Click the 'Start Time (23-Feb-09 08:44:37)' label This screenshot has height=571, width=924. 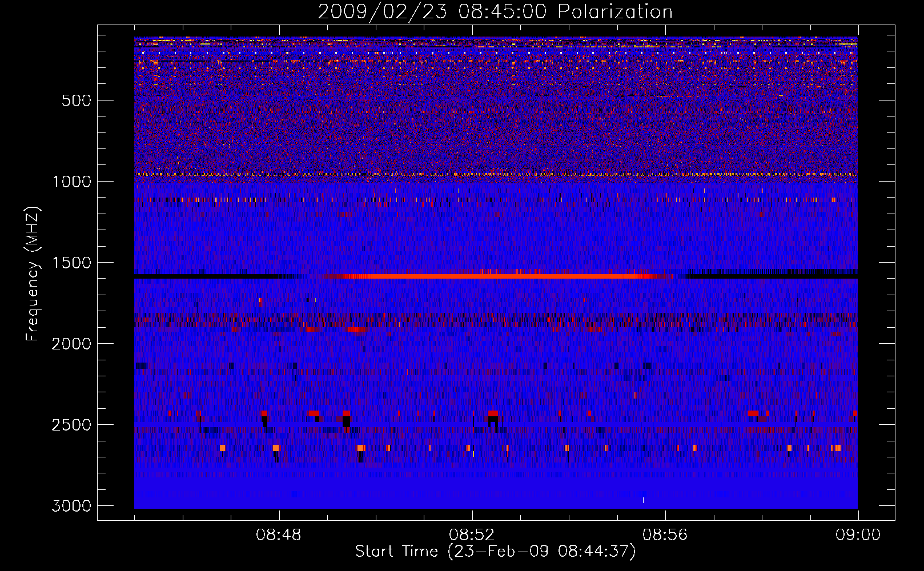[x=495, y=552]
